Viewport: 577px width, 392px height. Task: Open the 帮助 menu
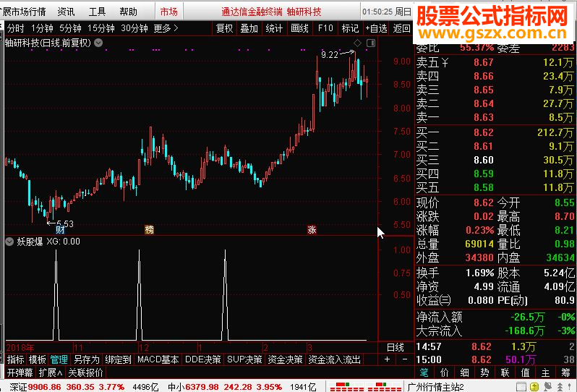pyautogui.click(x=128, y=12)
